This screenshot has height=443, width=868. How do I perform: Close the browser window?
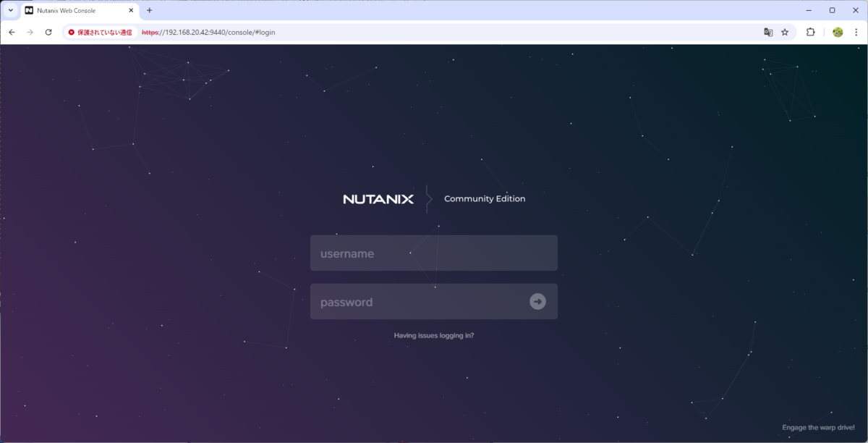856,10
